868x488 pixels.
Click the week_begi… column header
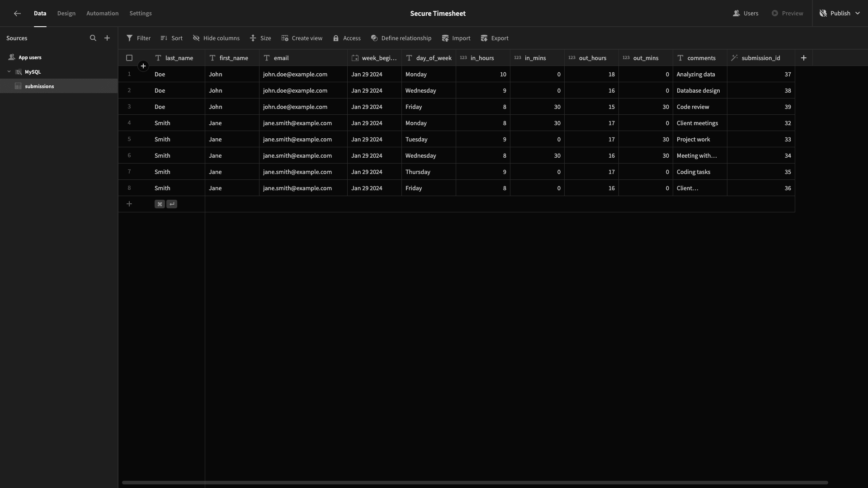(374, 58)
